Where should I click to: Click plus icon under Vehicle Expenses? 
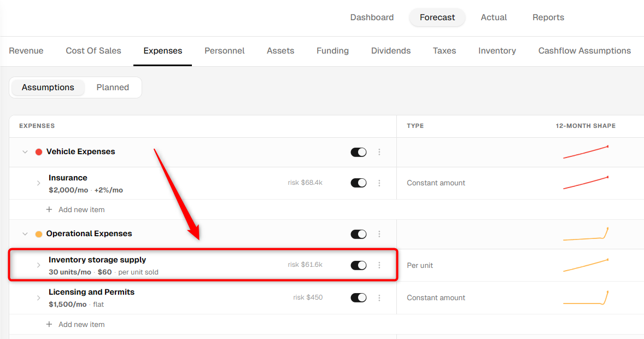point(49,209)
